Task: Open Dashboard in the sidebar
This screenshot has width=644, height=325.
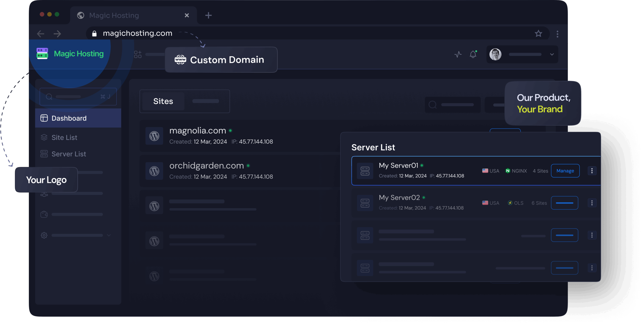Action: (x=78, y=118)
